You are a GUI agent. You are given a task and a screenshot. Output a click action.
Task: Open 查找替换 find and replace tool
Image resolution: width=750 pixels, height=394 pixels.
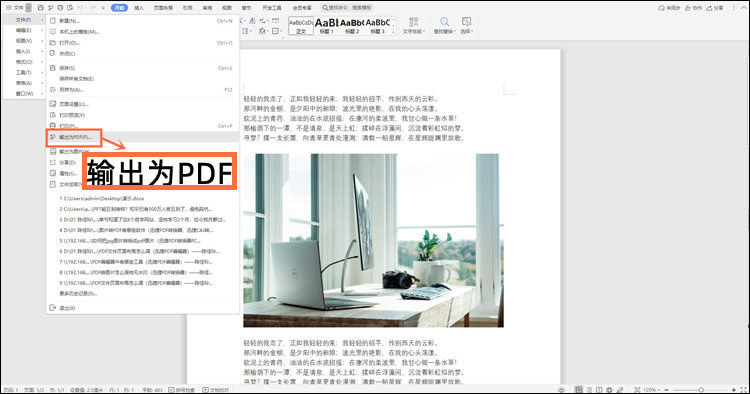click(444, 25)
